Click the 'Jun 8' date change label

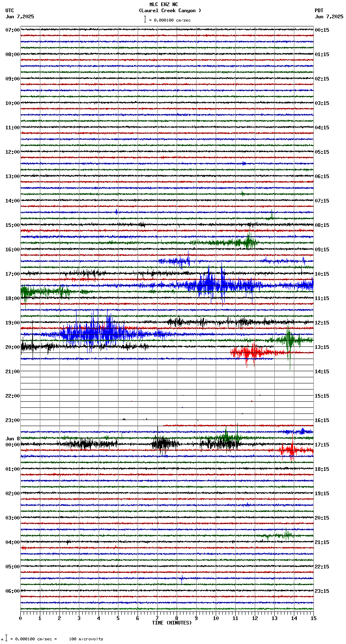(13, 439)
